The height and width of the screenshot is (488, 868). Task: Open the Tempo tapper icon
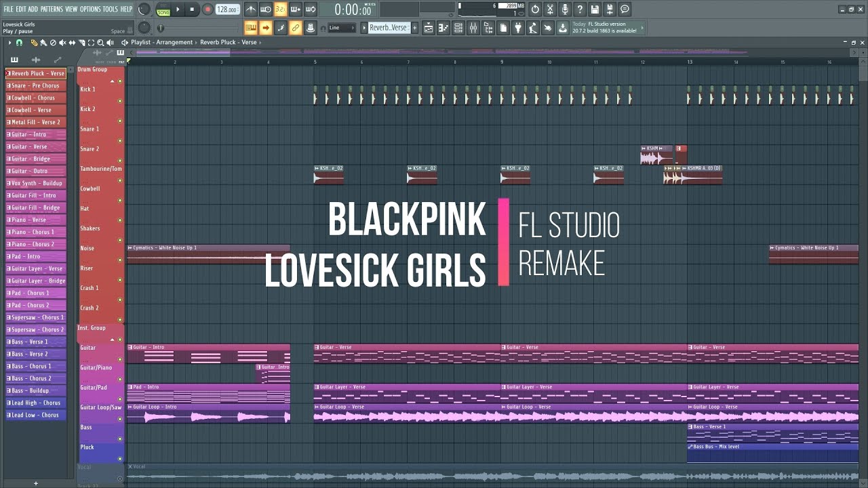pyautogui.click(x=533, y=28)
